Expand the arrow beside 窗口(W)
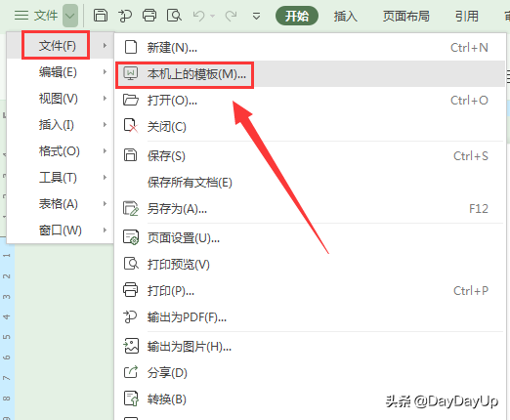Viewport: 510px width, 420px height. [105, 230]
